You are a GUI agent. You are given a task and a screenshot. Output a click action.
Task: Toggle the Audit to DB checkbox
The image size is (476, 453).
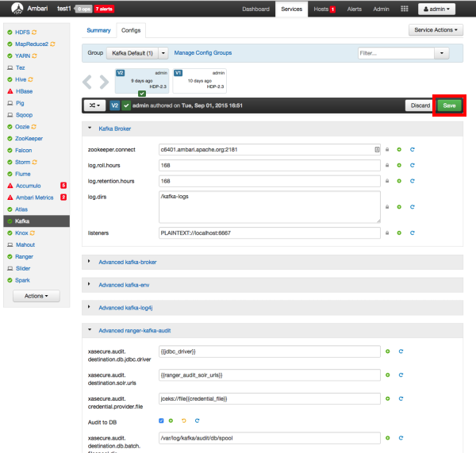tap(161, 420)
